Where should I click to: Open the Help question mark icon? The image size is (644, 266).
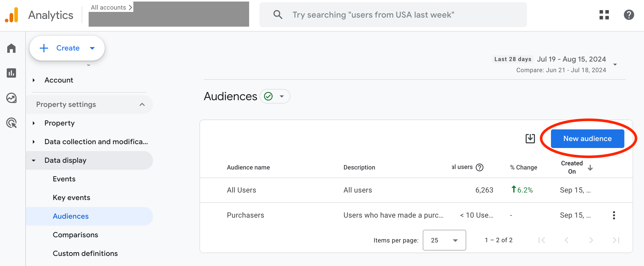(x=629, y=15)
